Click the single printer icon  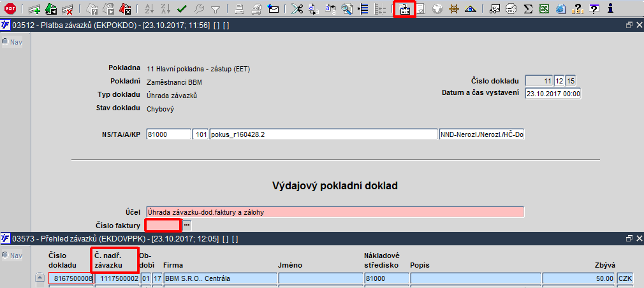coord(240,9)
